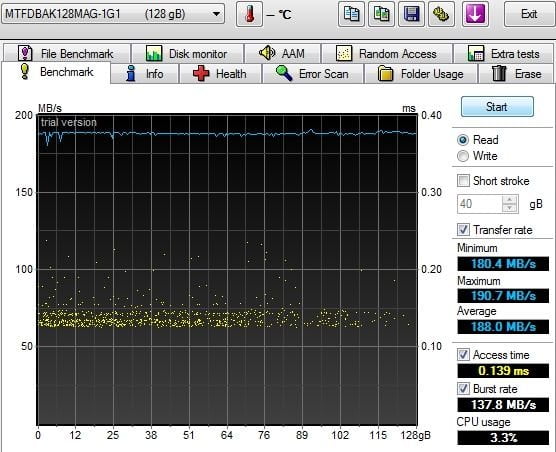Click the save screenshot floppy disk icon
Viewport: 556px width, 452px height.
411,14
